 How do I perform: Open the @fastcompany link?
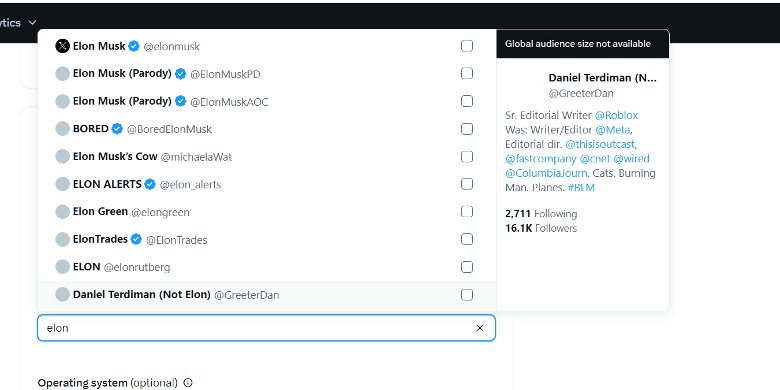[541, 159]
